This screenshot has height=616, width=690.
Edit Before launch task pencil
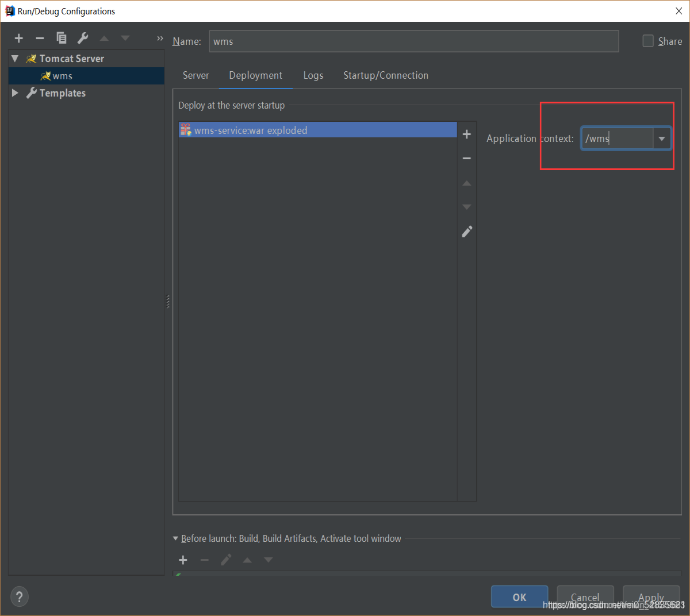(226, 560)
